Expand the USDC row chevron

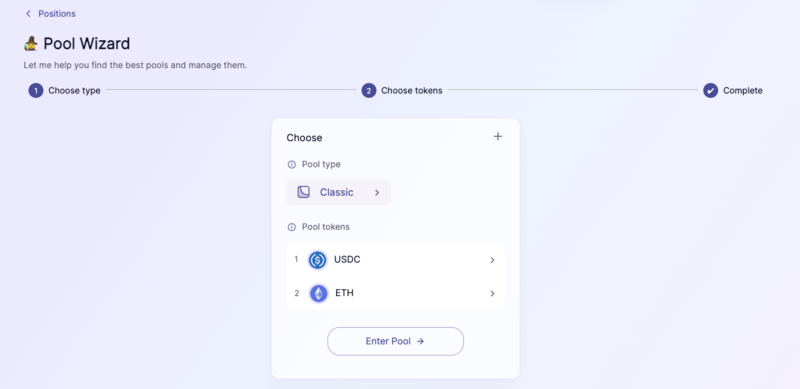[x=492, y=260]
